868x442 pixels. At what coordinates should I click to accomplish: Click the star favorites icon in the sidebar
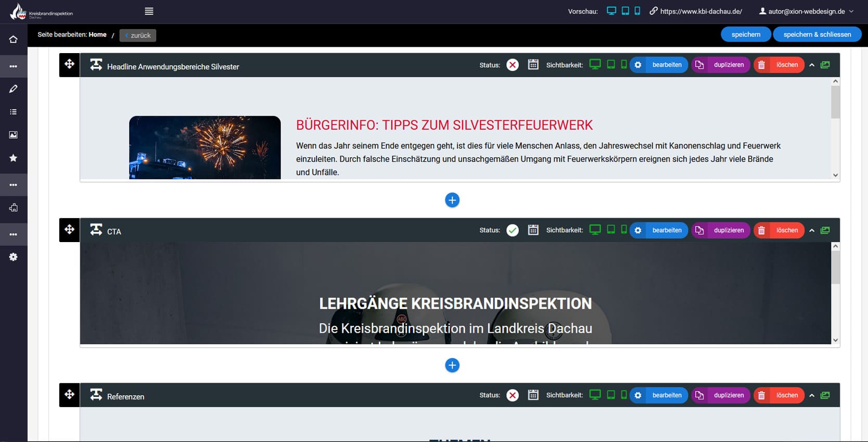tap(14, 158)
